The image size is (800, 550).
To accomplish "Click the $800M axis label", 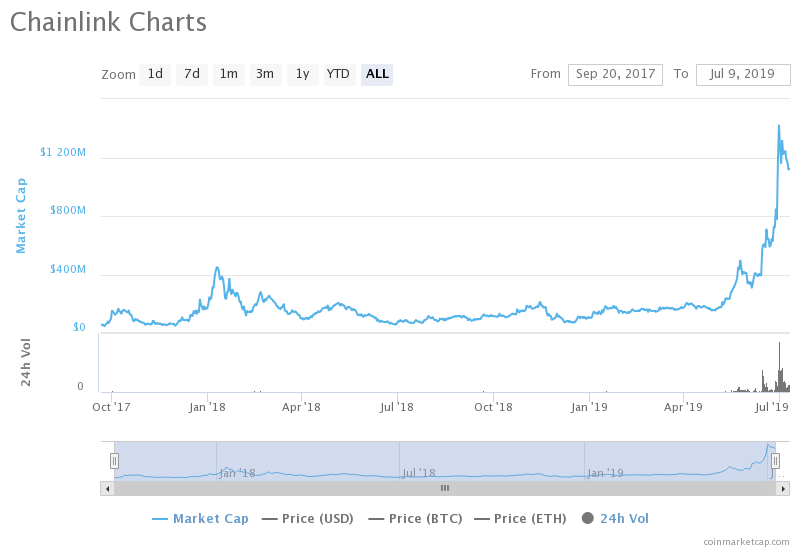I will [68, 210].
